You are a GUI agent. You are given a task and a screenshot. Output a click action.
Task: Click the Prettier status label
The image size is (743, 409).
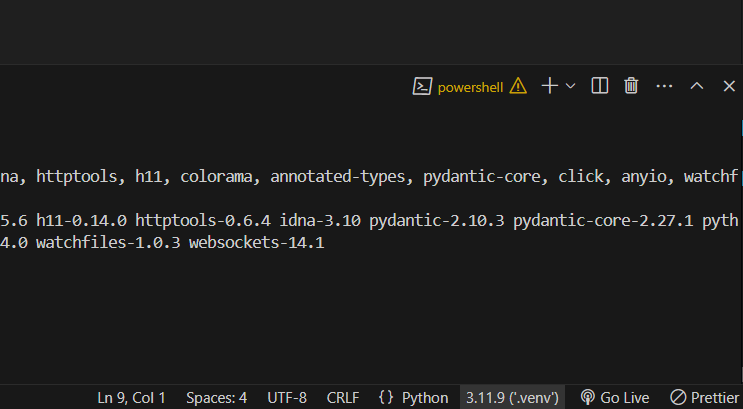click(x=715, y=398)
